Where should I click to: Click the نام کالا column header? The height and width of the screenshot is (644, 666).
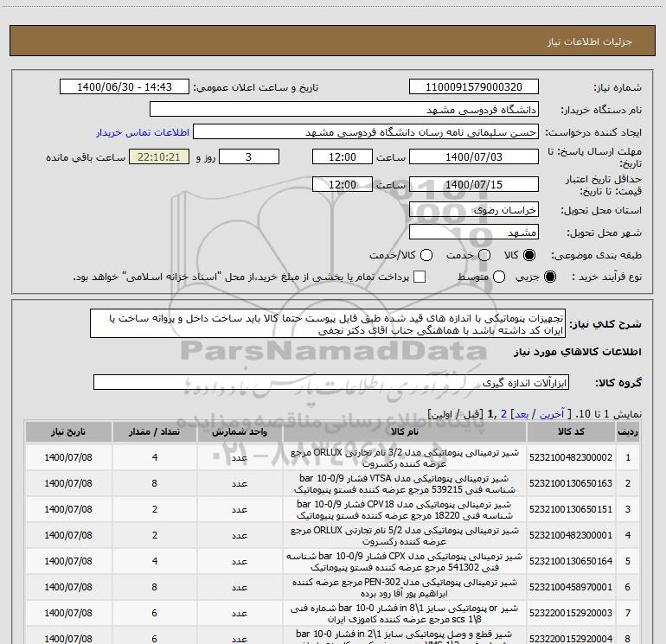tap(405, 431)
